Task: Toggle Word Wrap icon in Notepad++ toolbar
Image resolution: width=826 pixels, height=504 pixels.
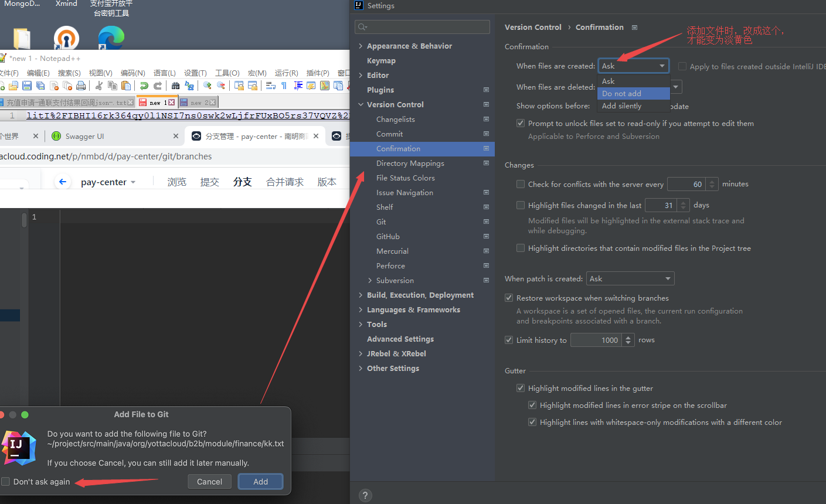Action: point(270,86)
